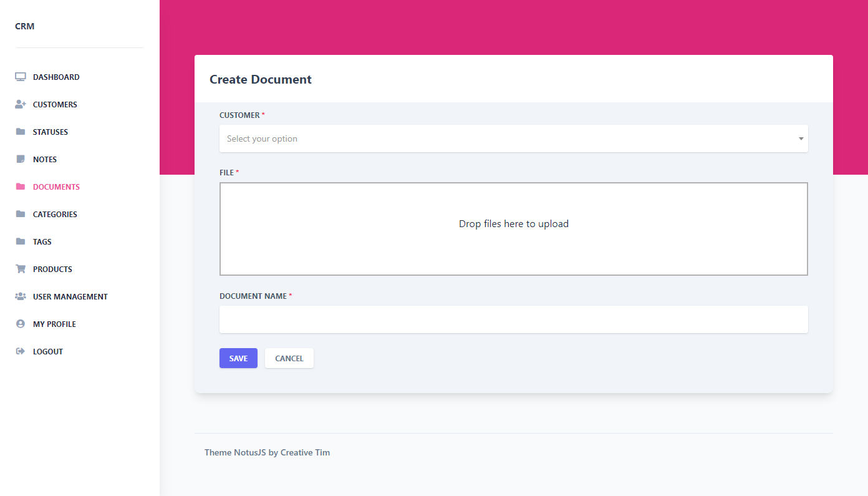Click the Statuses folder icon
This screenshot has width=868, height=496.
click(x=21, y=132)
